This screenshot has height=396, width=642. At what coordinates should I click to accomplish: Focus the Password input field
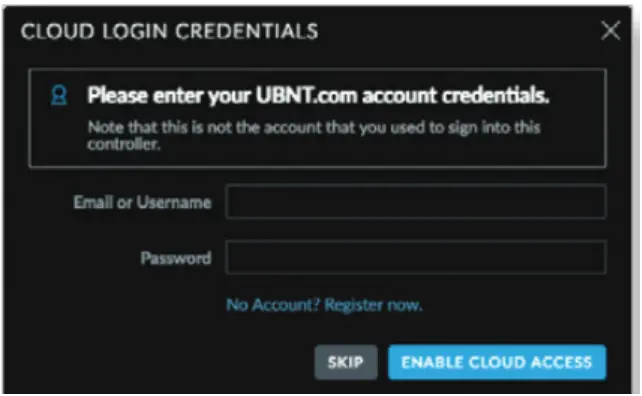click(416, 258)
